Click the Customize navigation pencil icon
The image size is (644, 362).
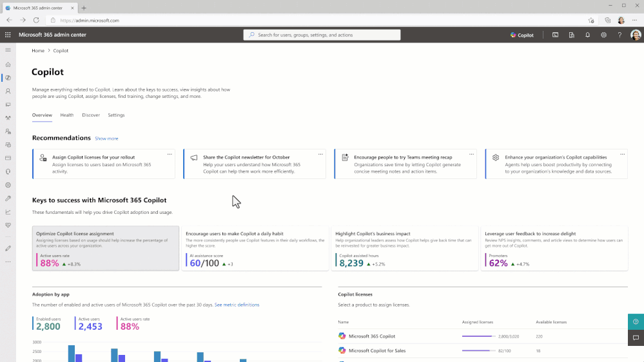pyautogui.click(x=8, y=248)
